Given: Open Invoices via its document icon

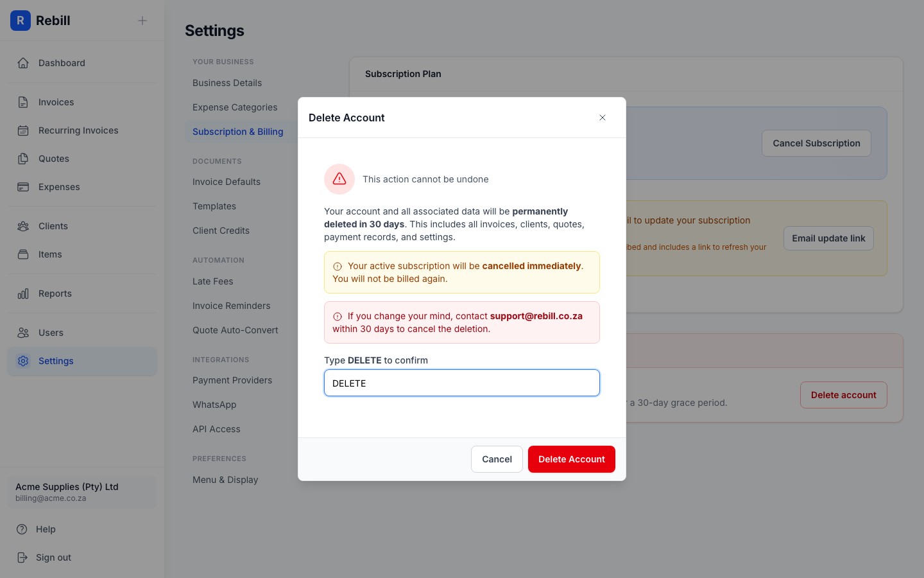Looking at the screenshot, I should [23, 102].
